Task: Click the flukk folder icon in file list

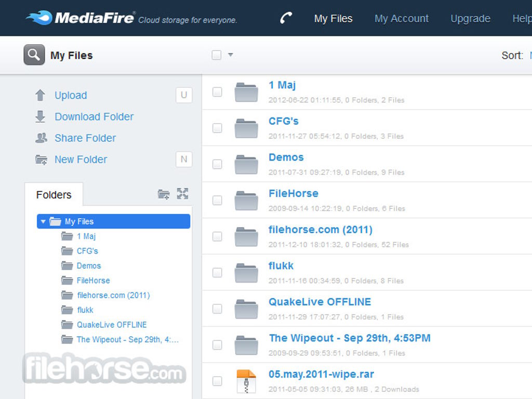Action: pyautogui.click(x=246, y=273)
